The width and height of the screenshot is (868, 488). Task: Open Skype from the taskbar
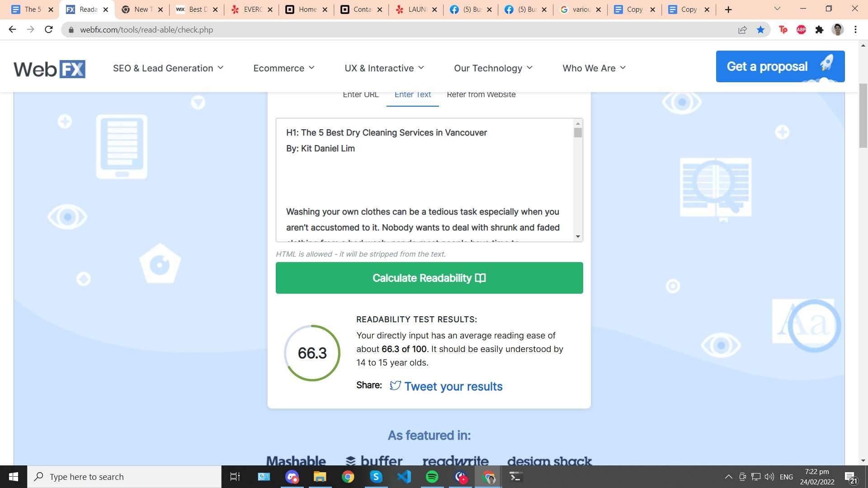(x=376, y=477)
